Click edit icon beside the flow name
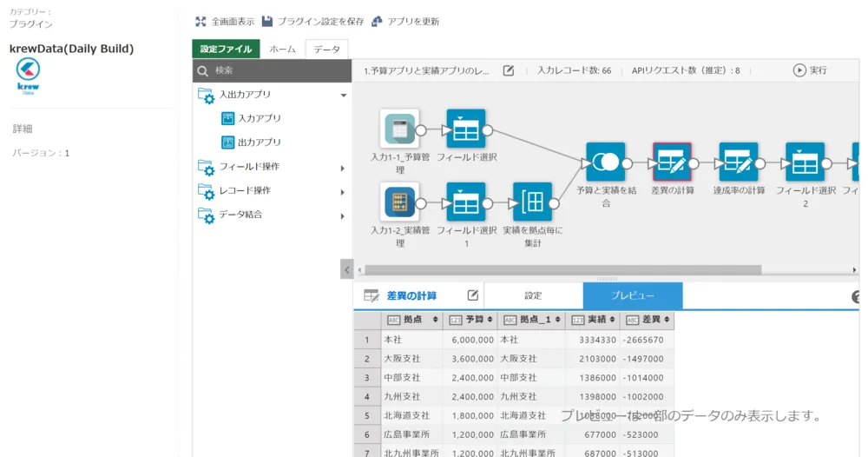The image size is (868, 457). click(509, 70)
